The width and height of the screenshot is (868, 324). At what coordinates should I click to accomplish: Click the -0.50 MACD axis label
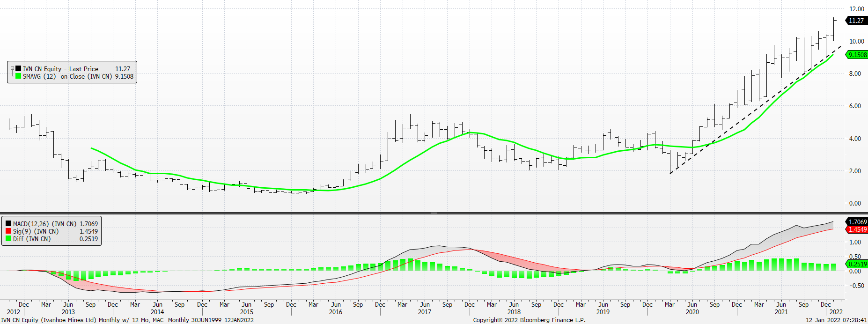point(856,286)
